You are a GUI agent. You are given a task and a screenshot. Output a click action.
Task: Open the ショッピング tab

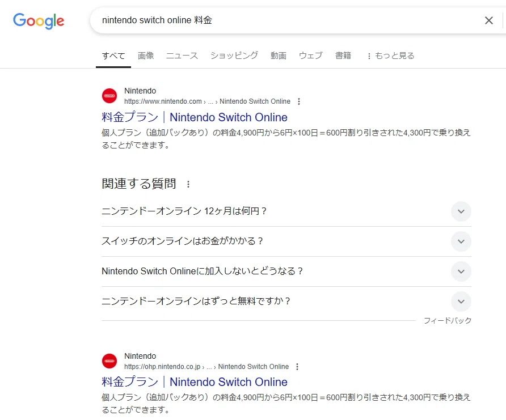point(234,56)
